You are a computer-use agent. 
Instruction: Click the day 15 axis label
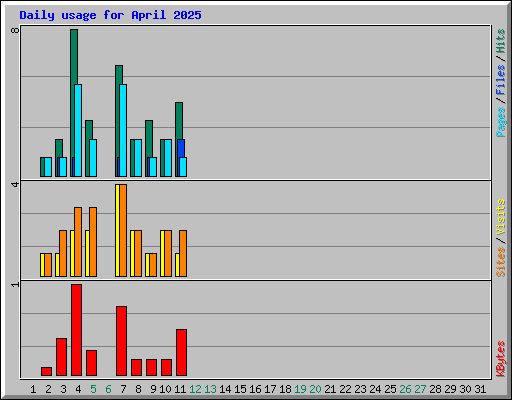point(240,389)
